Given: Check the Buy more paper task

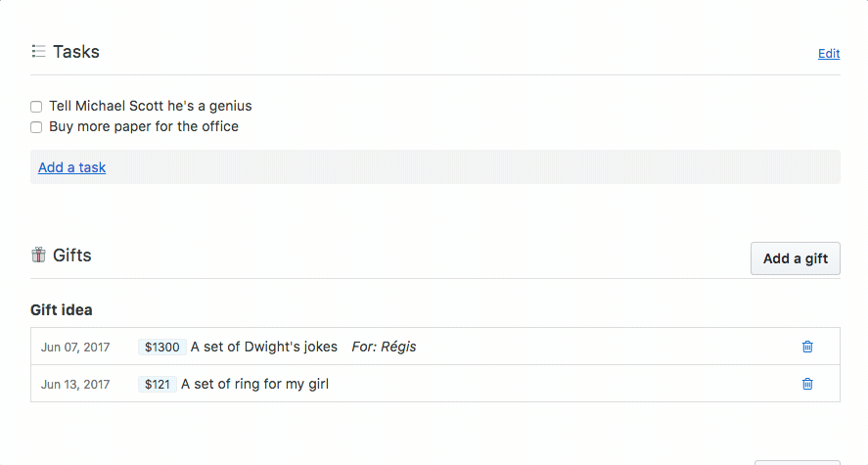Looking at the screenshot, I should [36, 127].
